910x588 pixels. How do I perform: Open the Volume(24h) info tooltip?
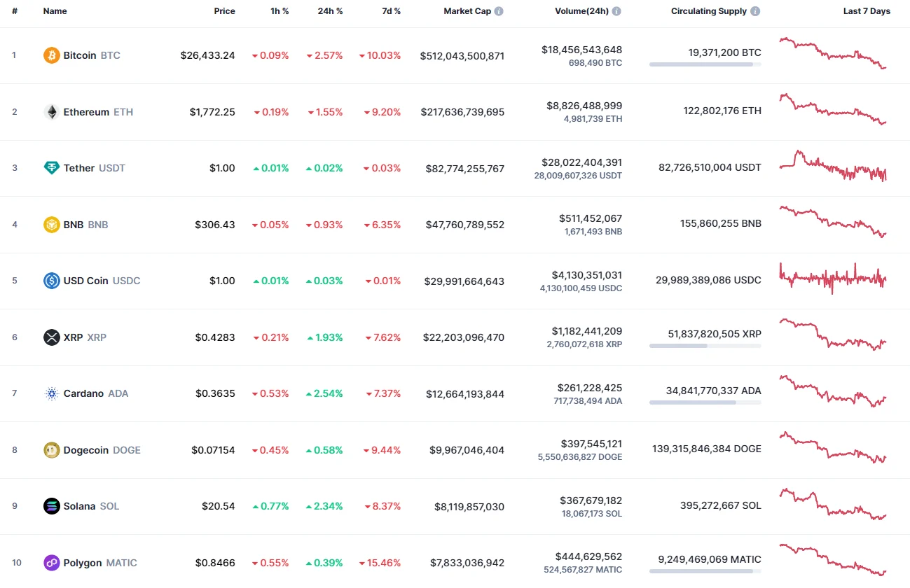[x=616, y=10]
